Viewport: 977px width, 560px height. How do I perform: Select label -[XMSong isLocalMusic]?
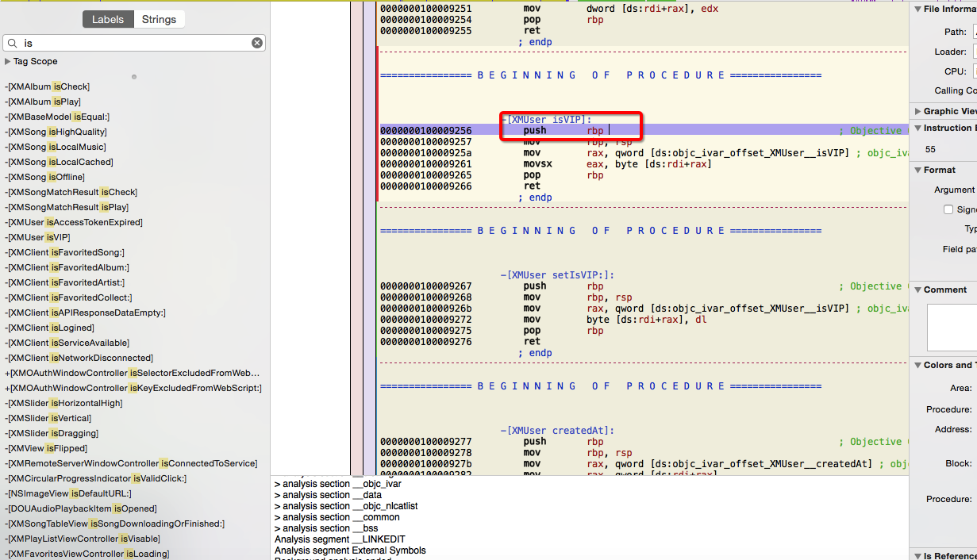55,147
